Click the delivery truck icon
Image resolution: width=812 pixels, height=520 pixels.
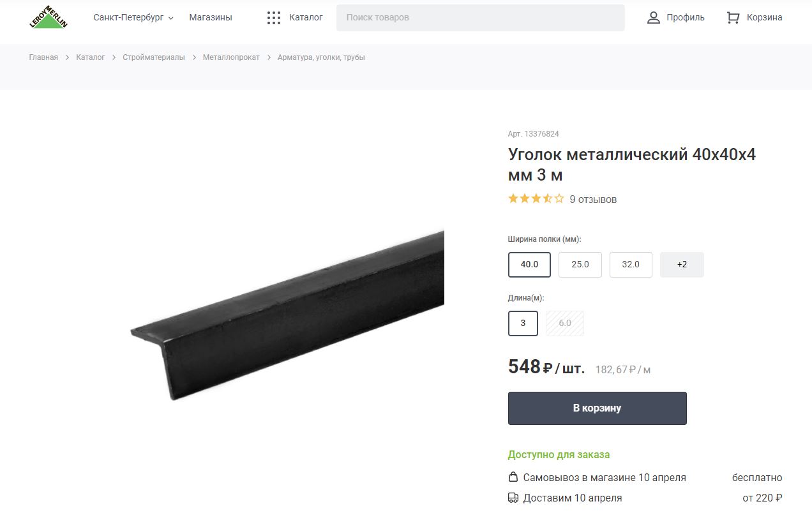tap(513, 498)
